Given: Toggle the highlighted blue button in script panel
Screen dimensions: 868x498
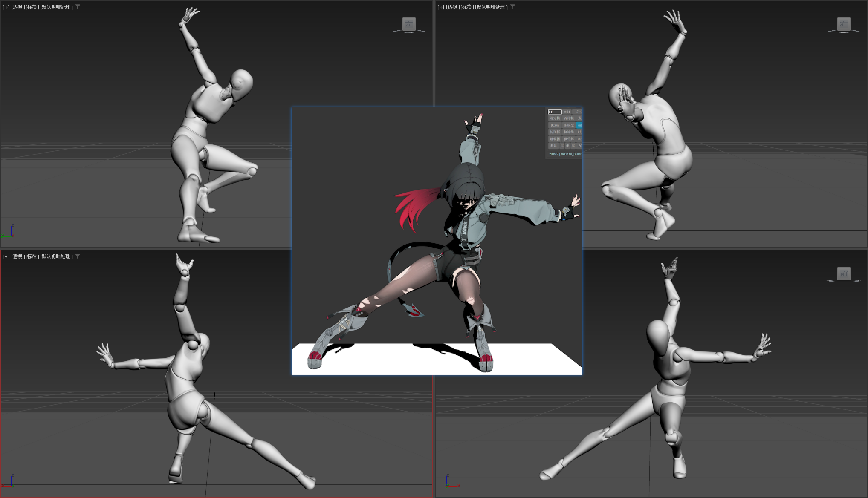Looking at the screenshot, I should pyautogui.click(x=579, y=125).
